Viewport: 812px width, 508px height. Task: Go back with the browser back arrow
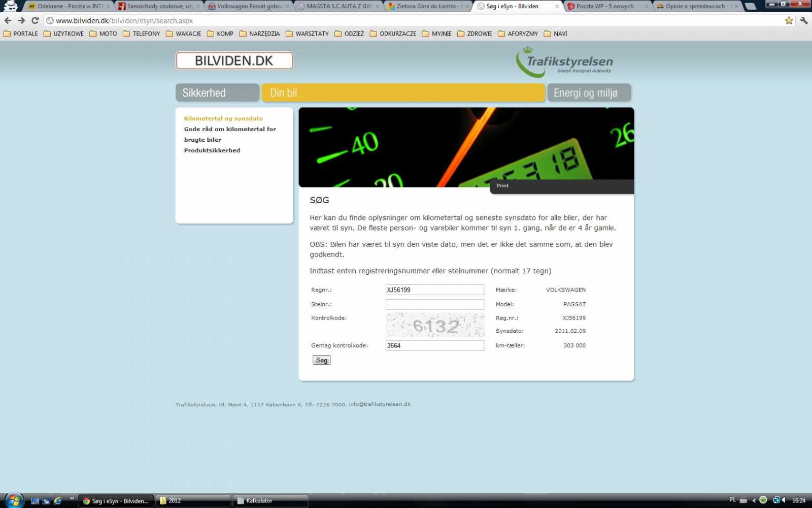coord(8,21)
